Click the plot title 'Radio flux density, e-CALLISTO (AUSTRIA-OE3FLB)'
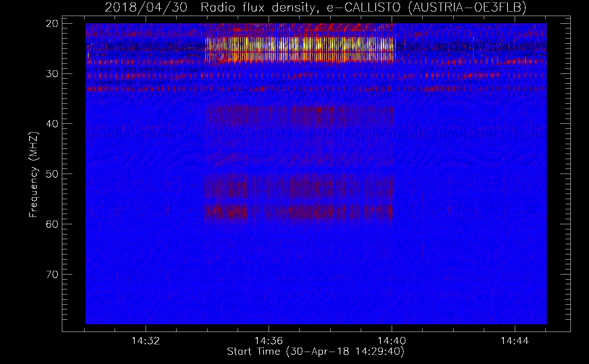The width and height of the screenshot is (589, 364). point(363,7)
